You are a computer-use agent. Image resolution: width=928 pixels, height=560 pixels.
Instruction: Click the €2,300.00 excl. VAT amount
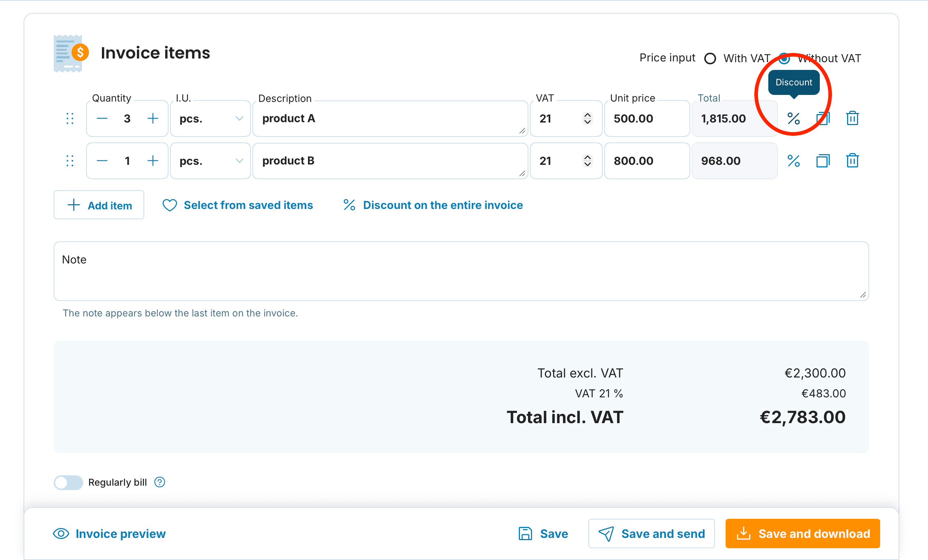click(815, 373)
